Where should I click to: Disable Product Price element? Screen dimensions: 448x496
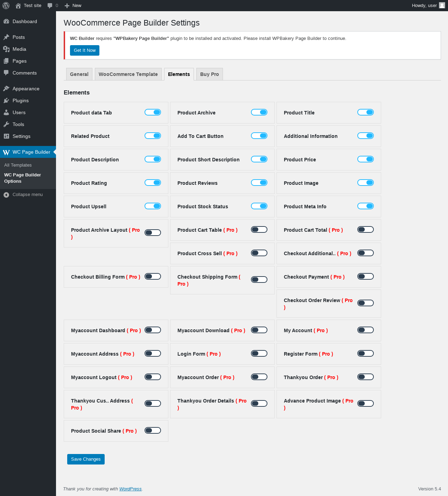[x=366, y=159]
